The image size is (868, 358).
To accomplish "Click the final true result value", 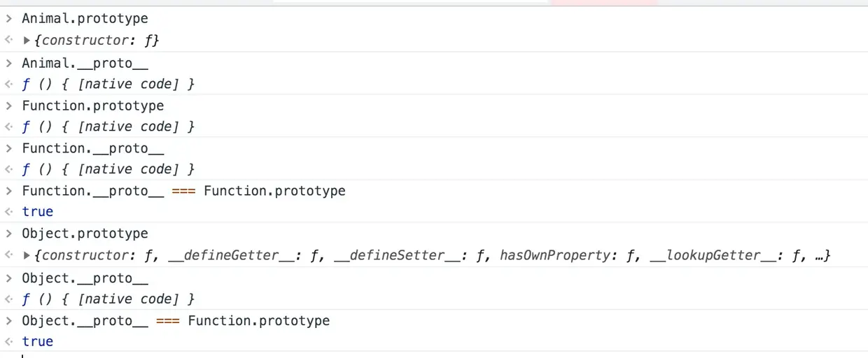I will click(38, 341).
